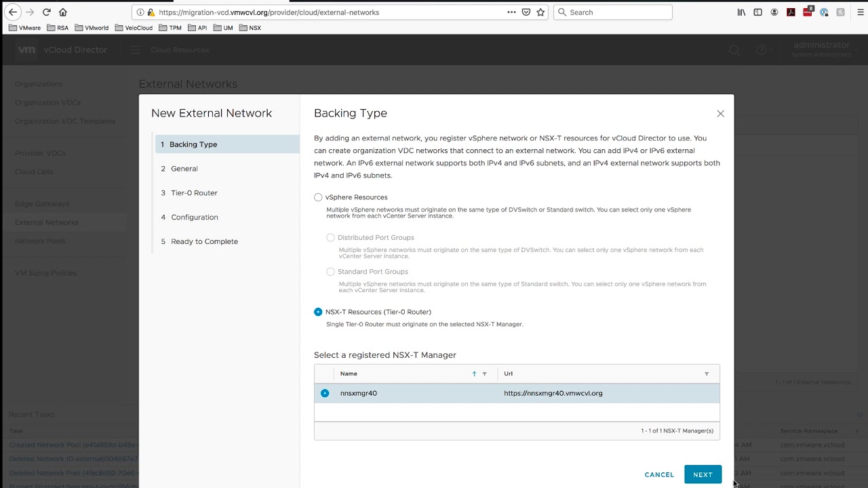Viewport: 868px width, 488px height.
Task: Open the API bookmarks folder
Action: [197, 28]
